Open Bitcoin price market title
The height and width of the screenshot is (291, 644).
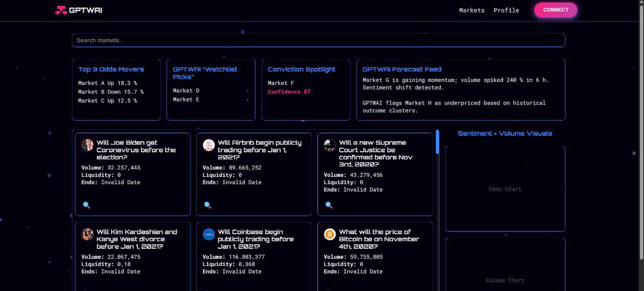(379, 239)
